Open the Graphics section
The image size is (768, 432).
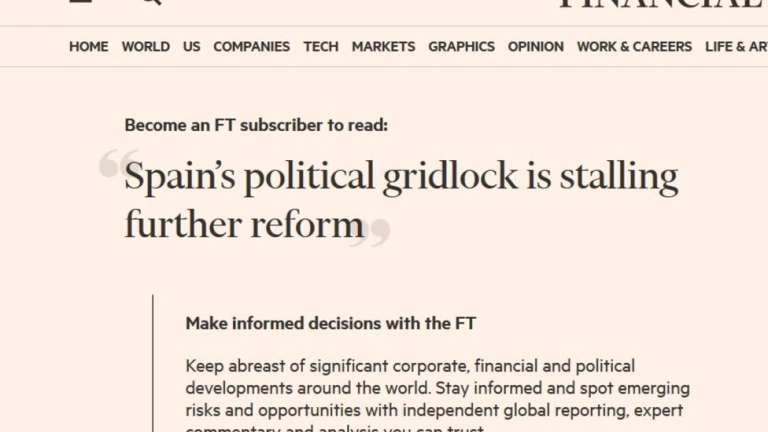pyautogui.click(x=461, y=46)
